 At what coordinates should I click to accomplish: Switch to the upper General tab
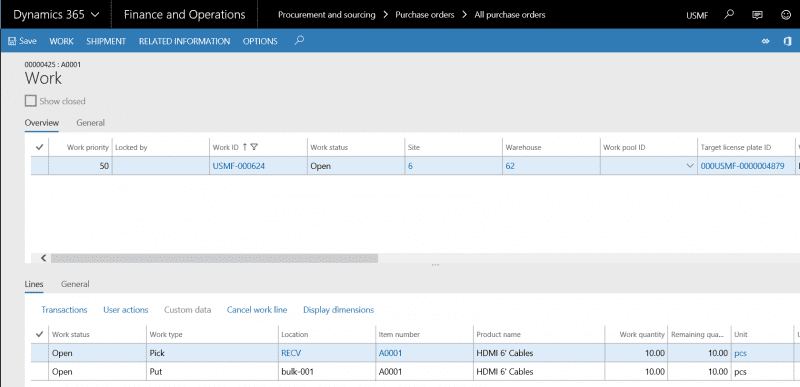click(x=90, y=122)
